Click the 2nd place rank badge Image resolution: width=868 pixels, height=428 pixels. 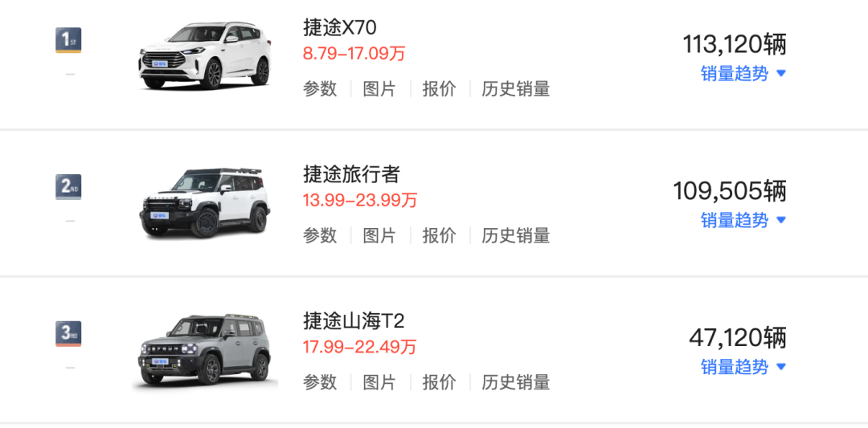click(x=68, y=187)
